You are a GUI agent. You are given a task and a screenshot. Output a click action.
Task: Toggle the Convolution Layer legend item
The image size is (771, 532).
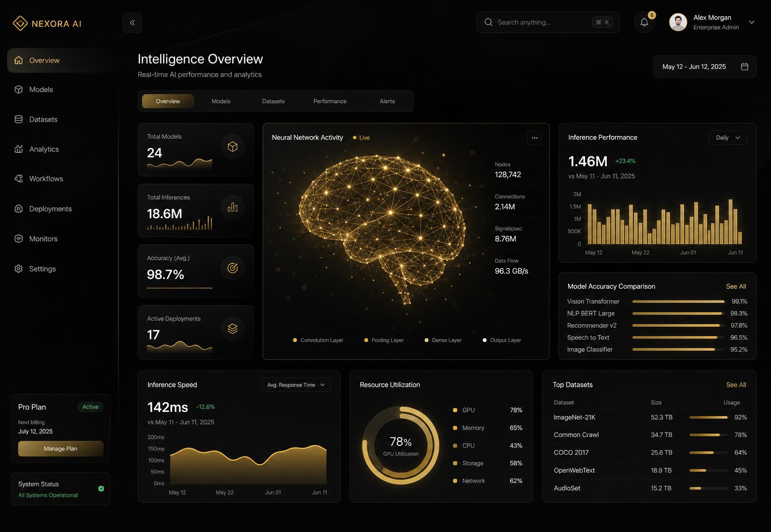[318, 340]
